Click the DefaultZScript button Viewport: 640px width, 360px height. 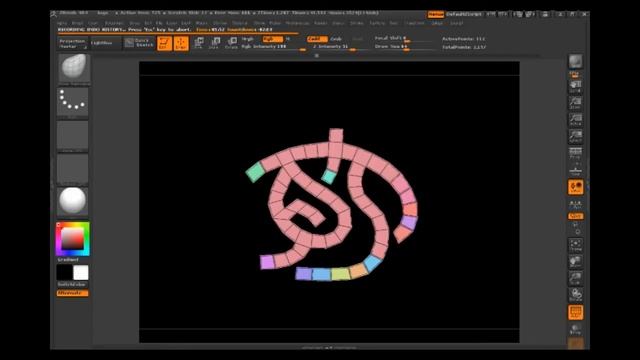pyautogui.click(x=464, y=14)
